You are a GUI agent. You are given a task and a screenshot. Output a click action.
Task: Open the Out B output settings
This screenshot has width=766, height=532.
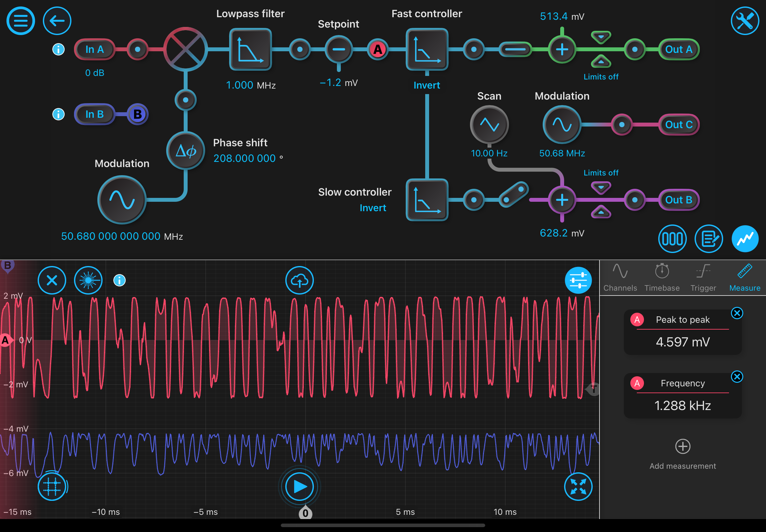coord(679,200)
